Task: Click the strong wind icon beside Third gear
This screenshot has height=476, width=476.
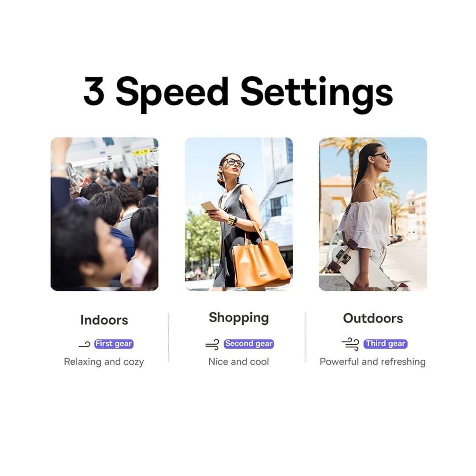Action: coord(351,344)
